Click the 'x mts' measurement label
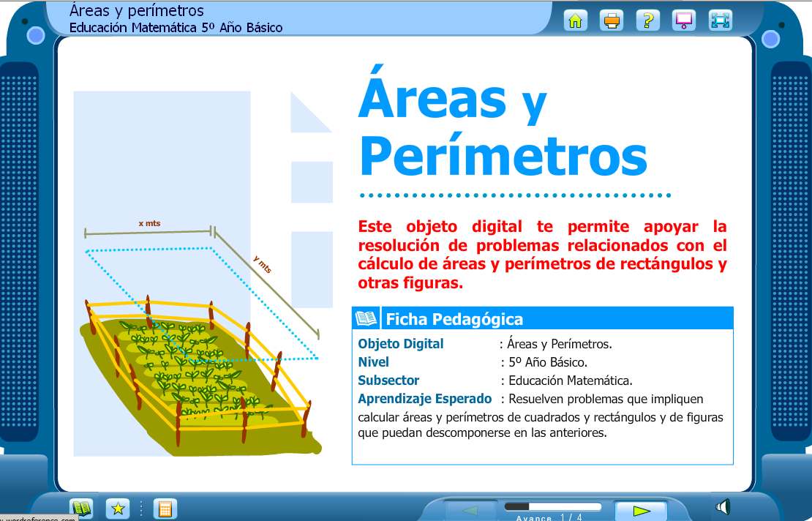The image size is (812, 521). point(149,223)
